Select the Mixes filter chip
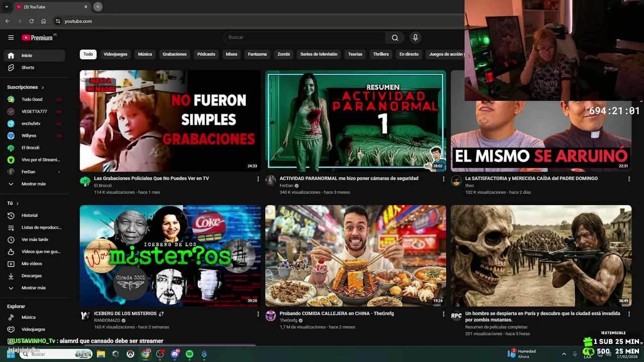Screen dimensions: 644x362 click(x=231, y=54)
